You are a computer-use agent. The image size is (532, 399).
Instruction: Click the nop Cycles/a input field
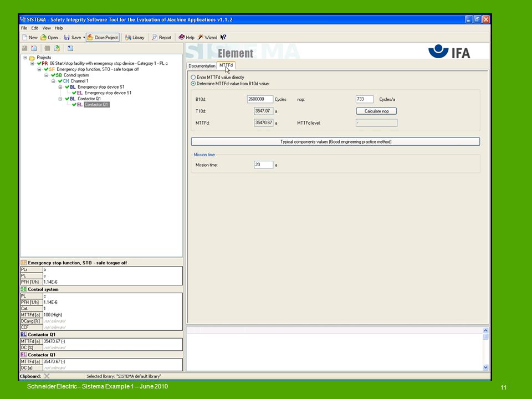(x=365, y=99)
